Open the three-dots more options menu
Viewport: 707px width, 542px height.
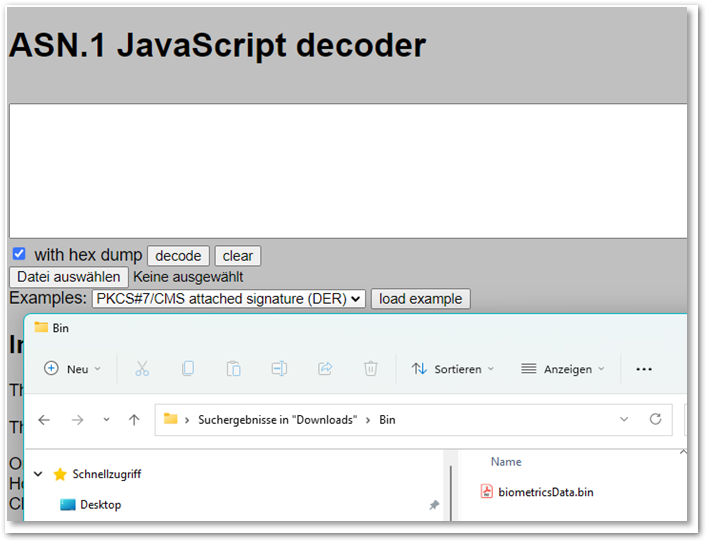click(644, 369)
